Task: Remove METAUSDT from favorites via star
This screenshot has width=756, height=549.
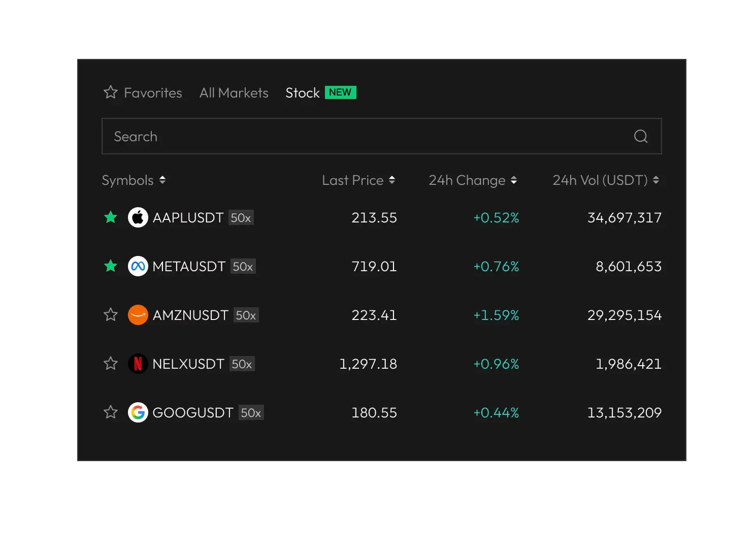Action: 111,266
